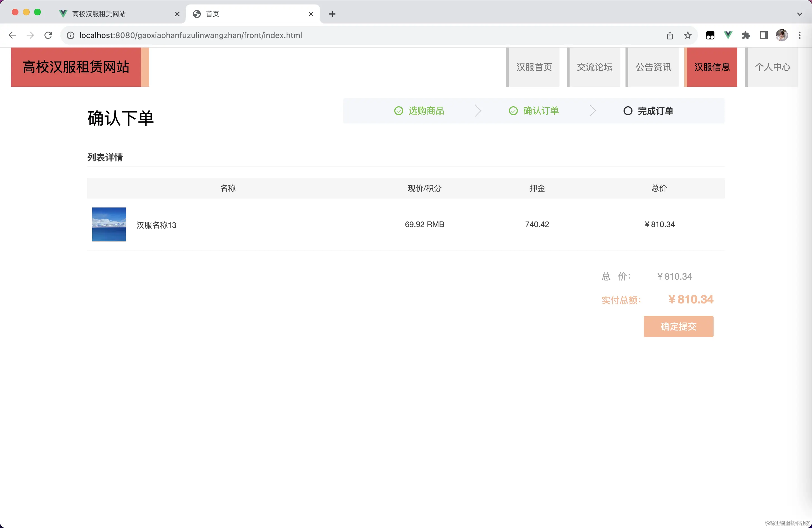Screen dimensions: 812x528
Task: Open the Chrome three-dot menu
Action: pos(800,35)
